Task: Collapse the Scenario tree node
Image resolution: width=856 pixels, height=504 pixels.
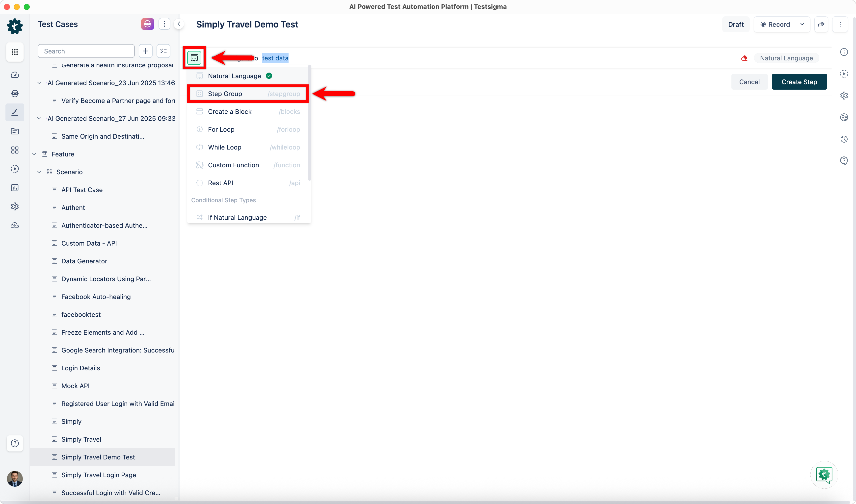Action: click(39, 172)
